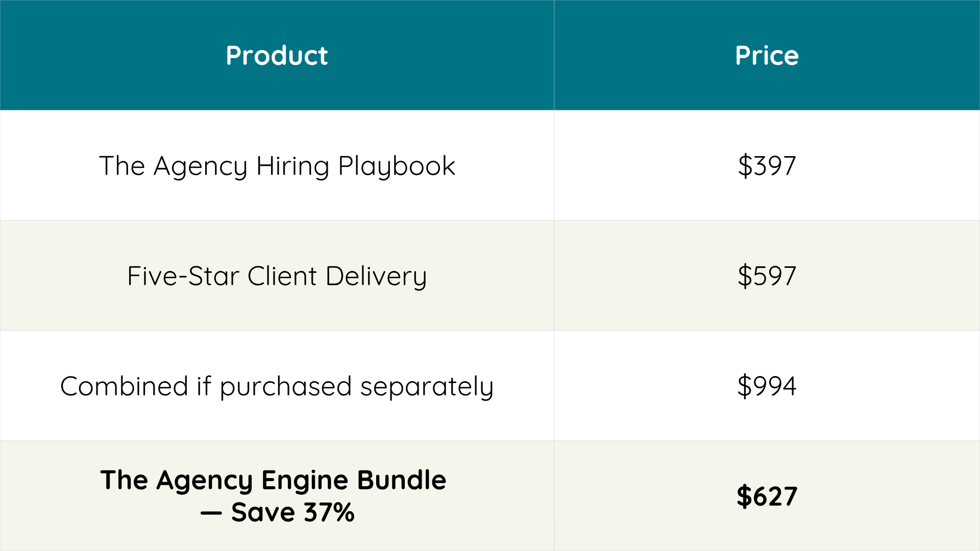The height and width of the screenshot is (551, 980).
Task: Click the word Delivery in second row
Action: 376,277
